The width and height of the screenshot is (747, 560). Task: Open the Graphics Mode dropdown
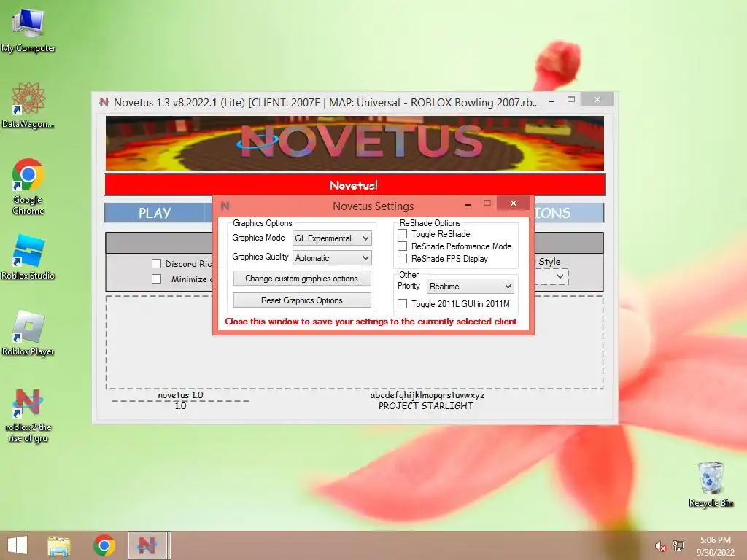[332, 238]
